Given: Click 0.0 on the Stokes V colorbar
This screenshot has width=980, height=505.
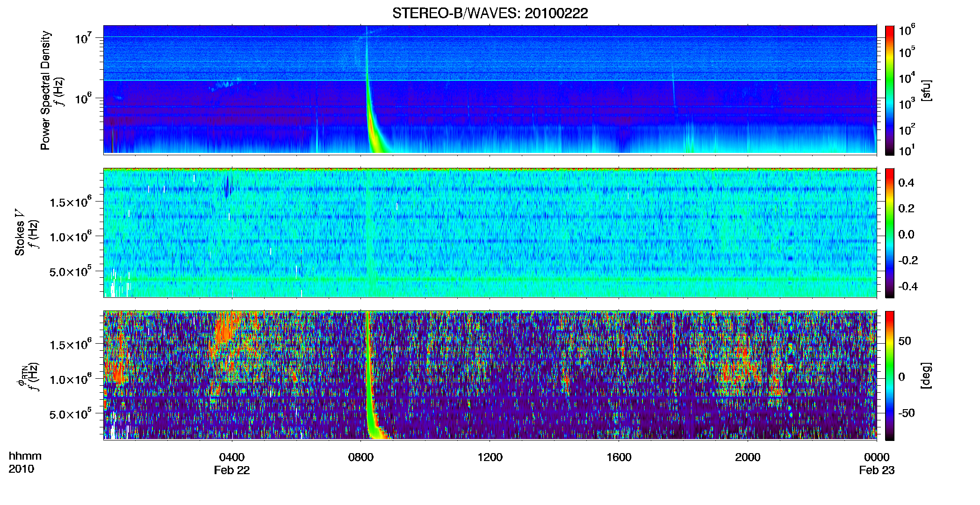Looking at the screenshot, I should [x=906, y=234].
